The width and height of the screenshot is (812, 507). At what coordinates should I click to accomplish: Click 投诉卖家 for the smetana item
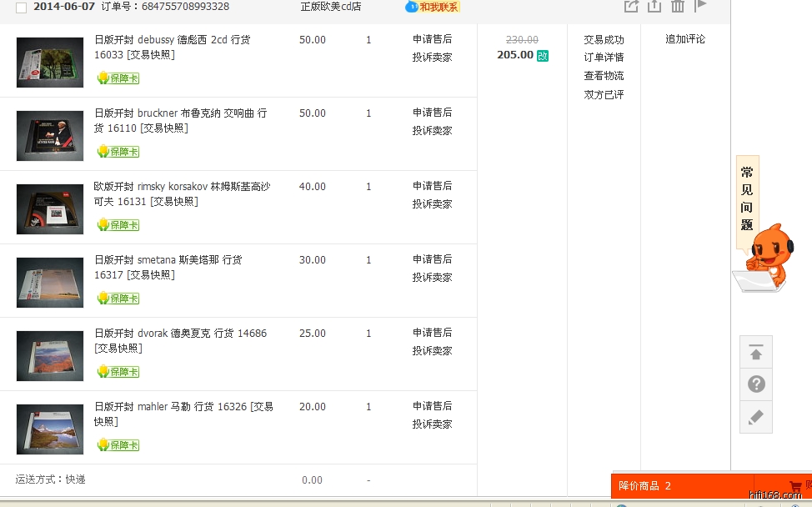(x=432, y=278)
